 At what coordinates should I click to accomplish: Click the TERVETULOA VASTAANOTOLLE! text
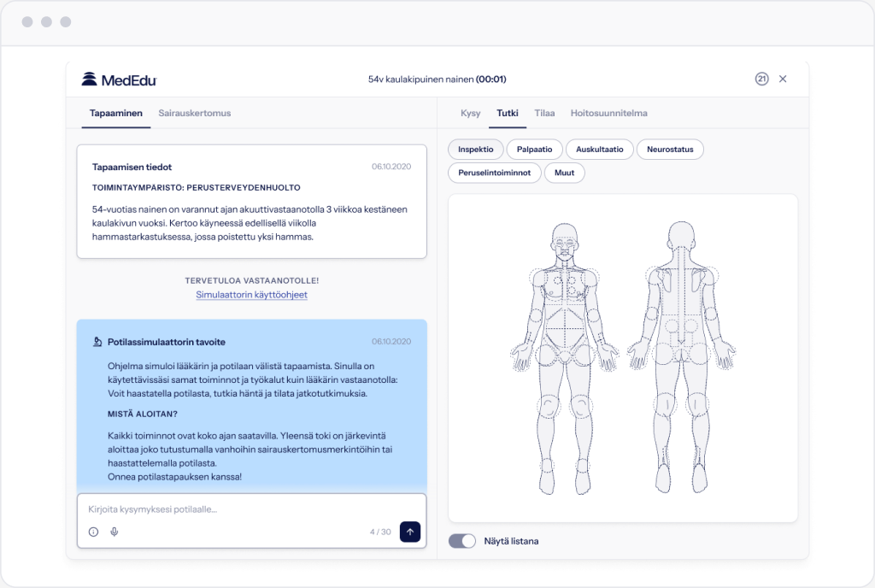[252, 280]
